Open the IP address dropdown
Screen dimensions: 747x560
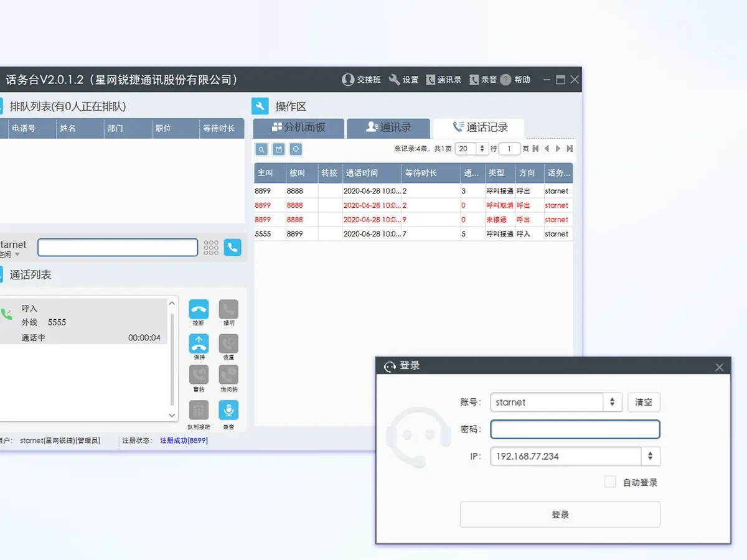[x=650, y=456]
